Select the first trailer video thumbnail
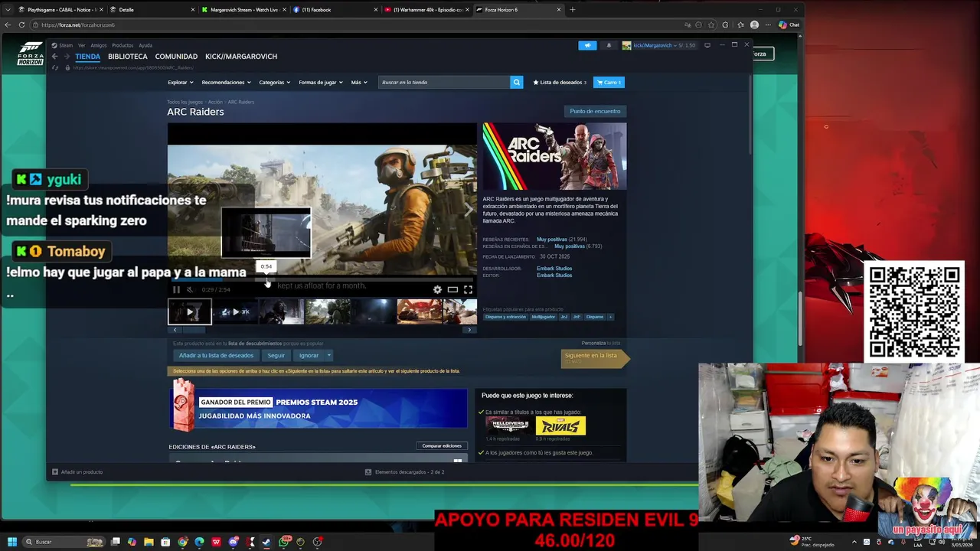 pos(190,311)
